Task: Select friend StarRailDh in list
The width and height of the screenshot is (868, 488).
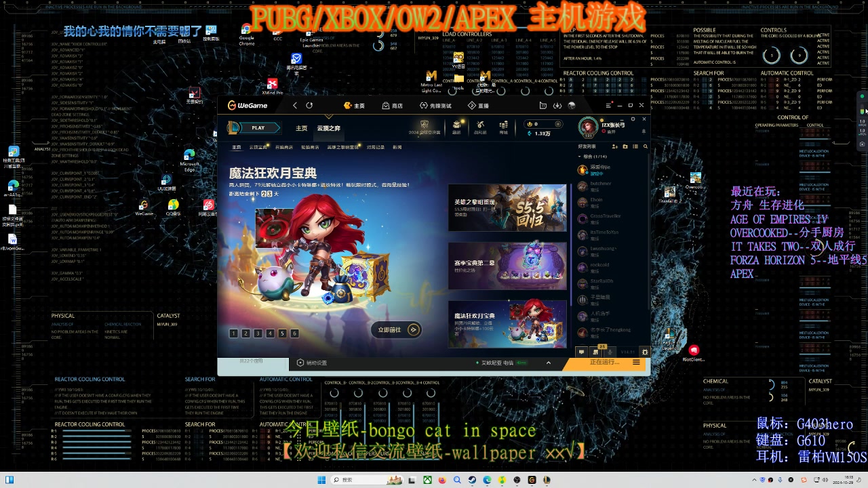Action: (x=612, y=283)
